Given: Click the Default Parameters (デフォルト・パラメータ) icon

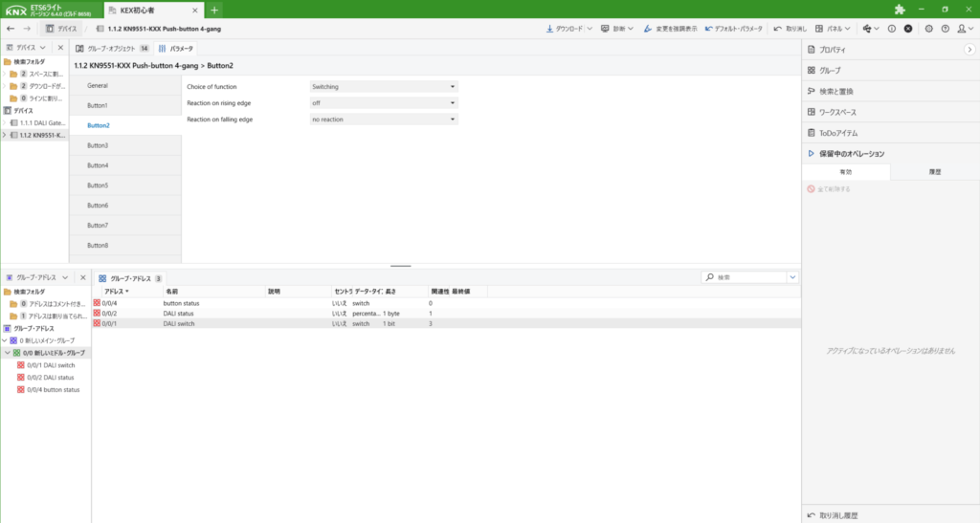Looking at the screenshot, I should click(708, 29).
